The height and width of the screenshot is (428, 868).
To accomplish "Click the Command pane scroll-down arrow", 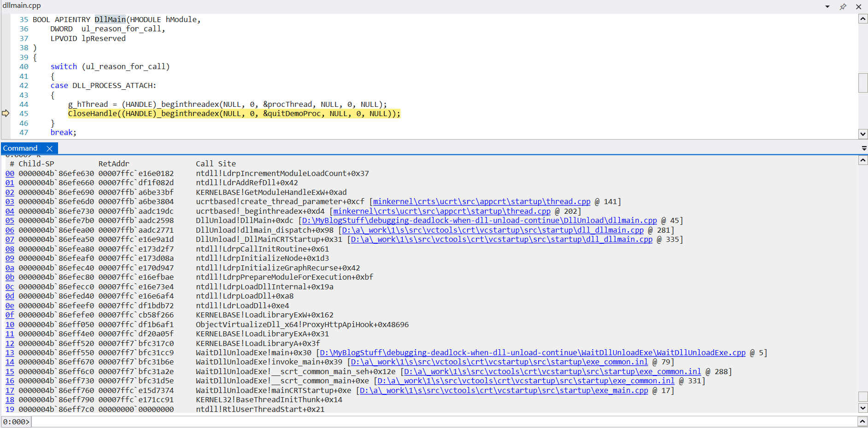I will [863, 408].
